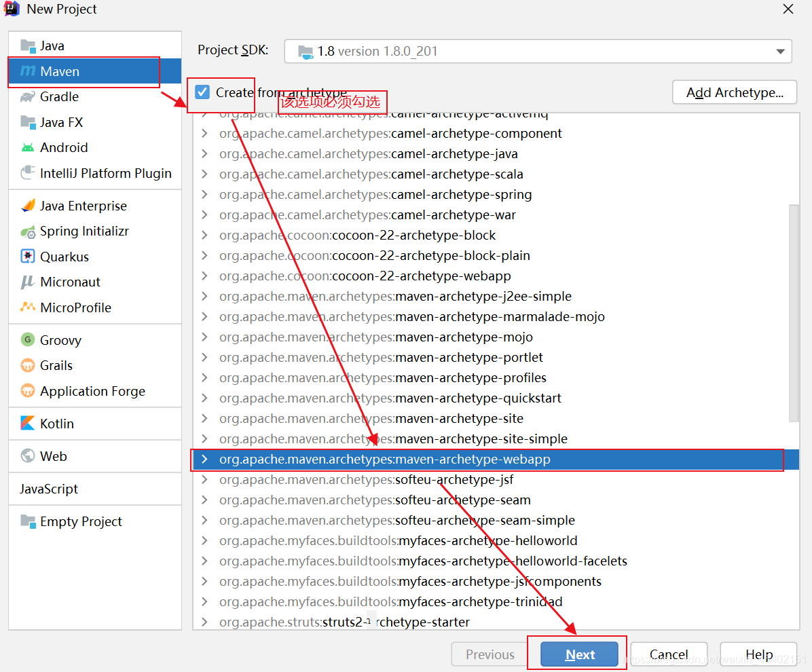
Task: Click the Empty Project folder icon
Action: point(27,521)
